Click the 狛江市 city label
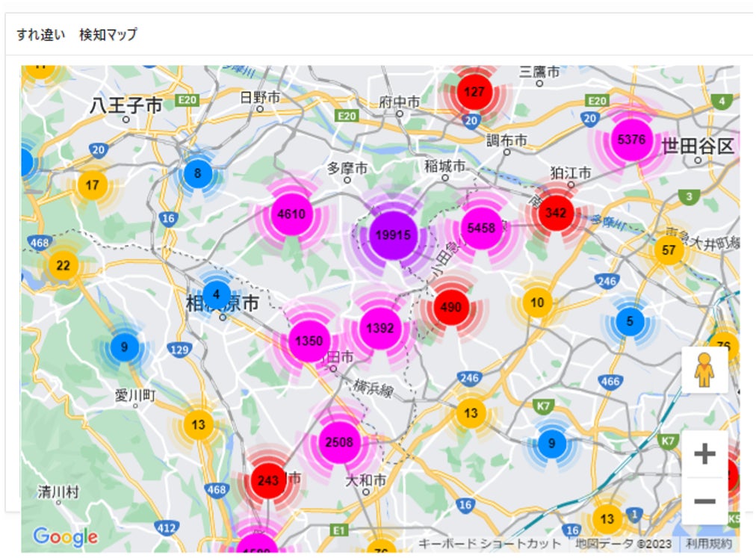 pos(571,173)
